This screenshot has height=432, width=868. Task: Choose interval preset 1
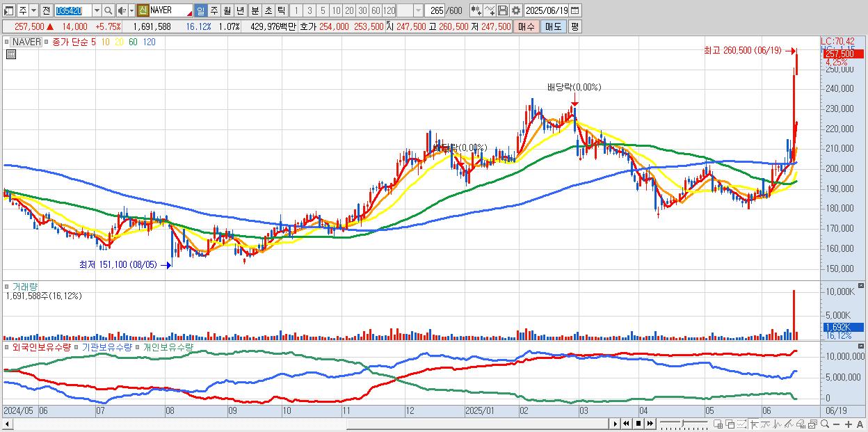[x=296, y=10]
